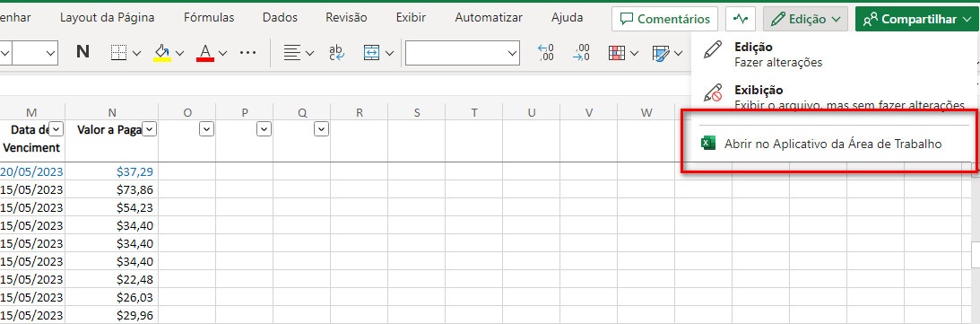Apply cell borders icon

pos(118,53)
